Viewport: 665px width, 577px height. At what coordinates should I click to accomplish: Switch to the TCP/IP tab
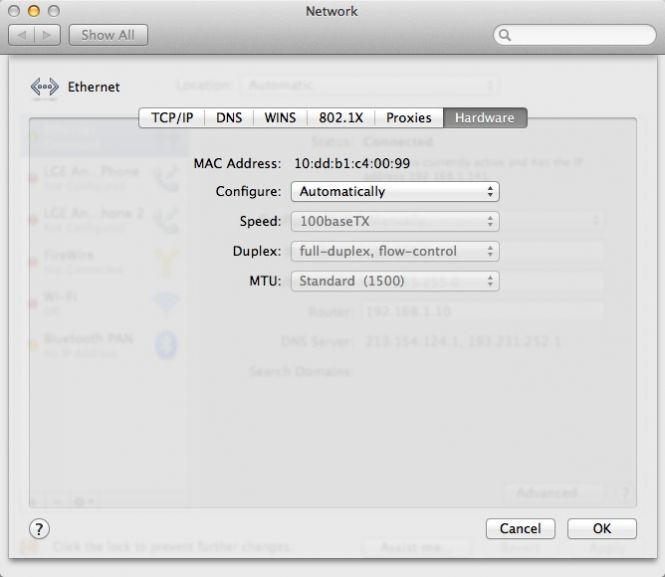tap(172, 117)
